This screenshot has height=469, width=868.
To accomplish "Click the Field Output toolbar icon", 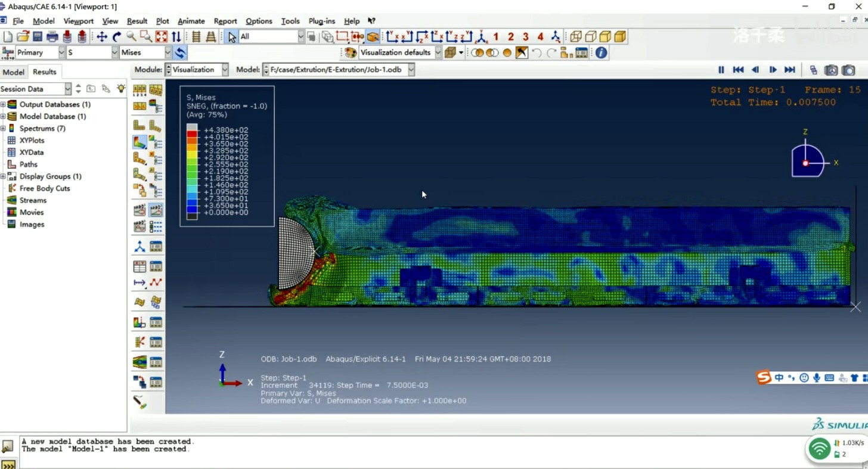I will 8,53.
